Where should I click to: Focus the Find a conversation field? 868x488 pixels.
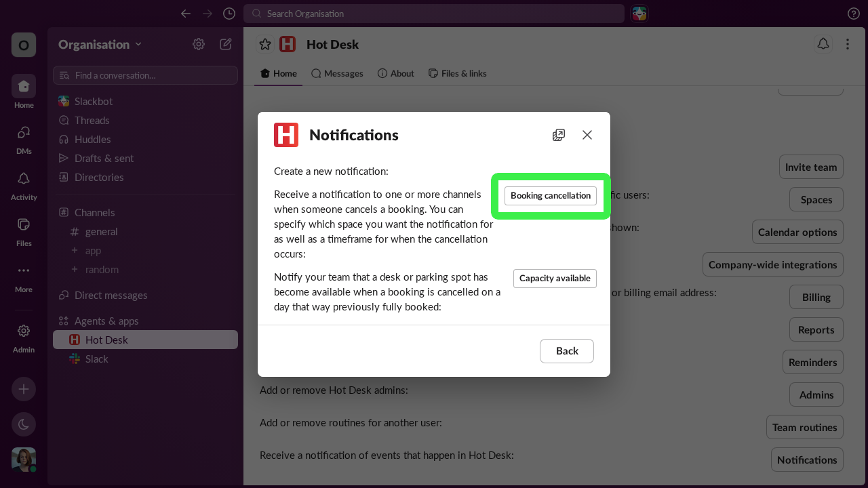click(x=145, y=75)
